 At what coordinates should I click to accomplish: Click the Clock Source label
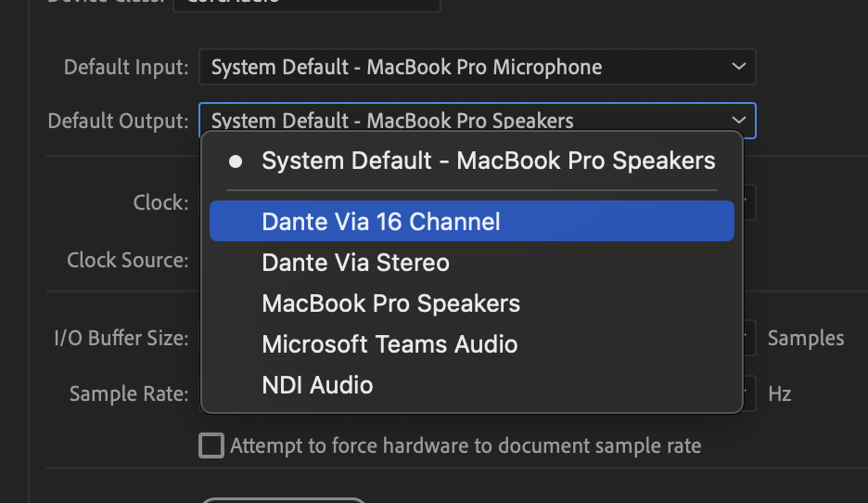pos(128,260)
